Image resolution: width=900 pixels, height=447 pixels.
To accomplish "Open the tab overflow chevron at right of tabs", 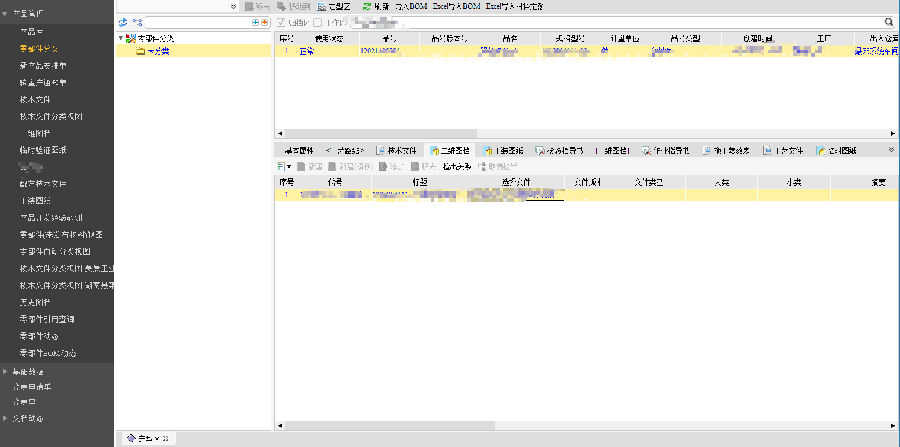I will (891, 150).
